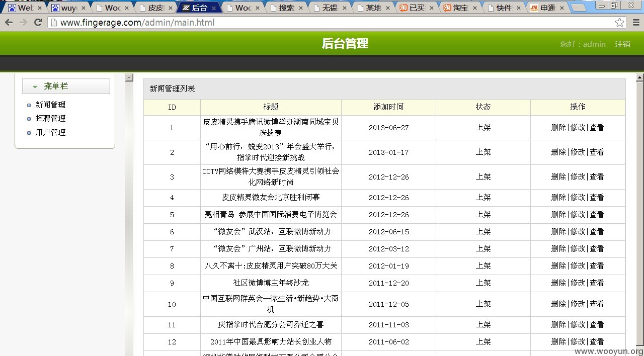The width and height of the screenshot is (644, 356).
Task: Click date 2012-06-15 cell
Action: coord(388,232)
